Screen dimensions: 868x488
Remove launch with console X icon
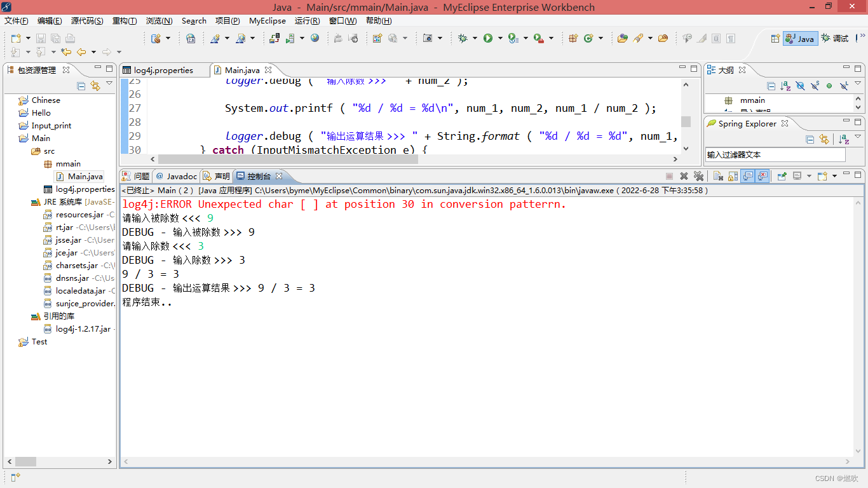(x=684, y=176)
